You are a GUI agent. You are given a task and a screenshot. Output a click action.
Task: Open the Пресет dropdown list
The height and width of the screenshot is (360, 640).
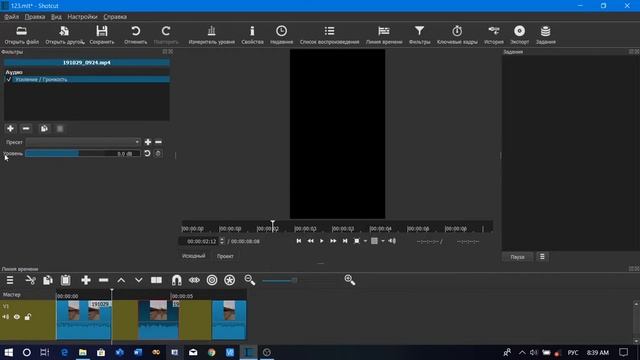point(83,142)
